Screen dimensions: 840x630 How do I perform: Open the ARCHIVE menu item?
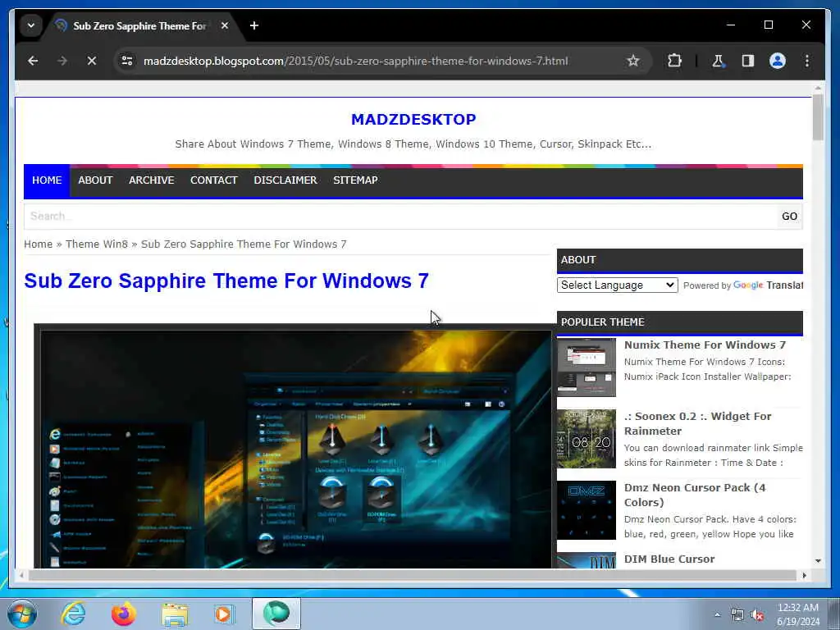tap(152, 180)
